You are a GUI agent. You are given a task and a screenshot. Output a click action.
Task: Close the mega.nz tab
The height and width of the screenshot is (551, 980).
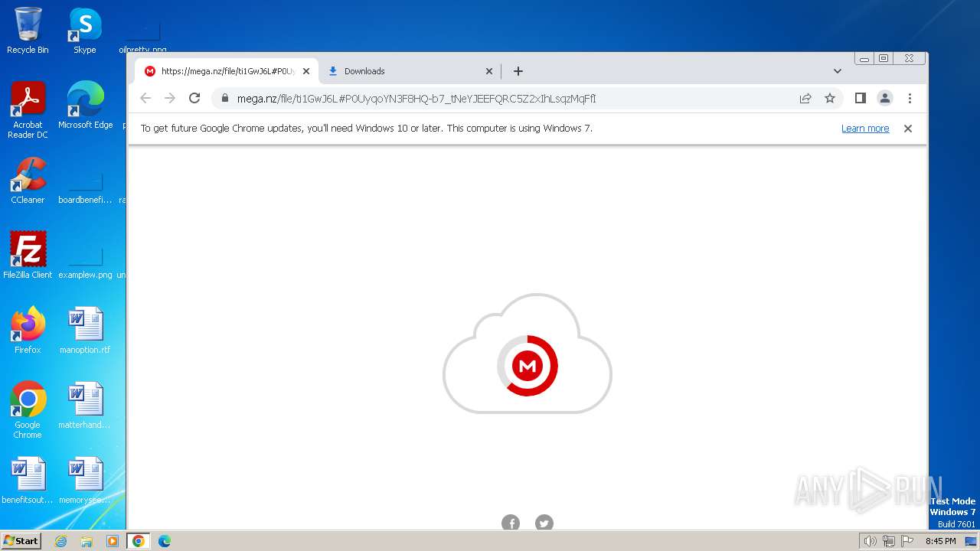[306, 71]
